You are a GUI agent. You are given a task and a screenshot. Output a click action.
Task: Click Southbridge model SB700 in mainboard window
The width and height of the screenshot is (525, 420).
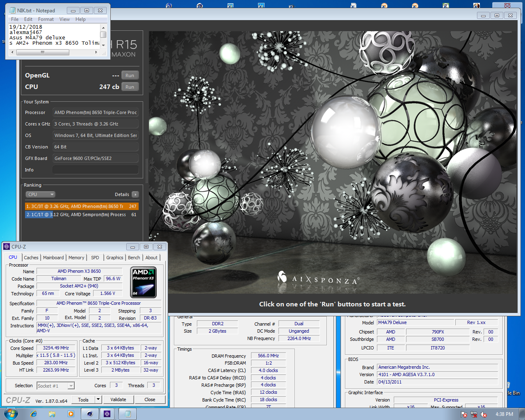point(438,339)
